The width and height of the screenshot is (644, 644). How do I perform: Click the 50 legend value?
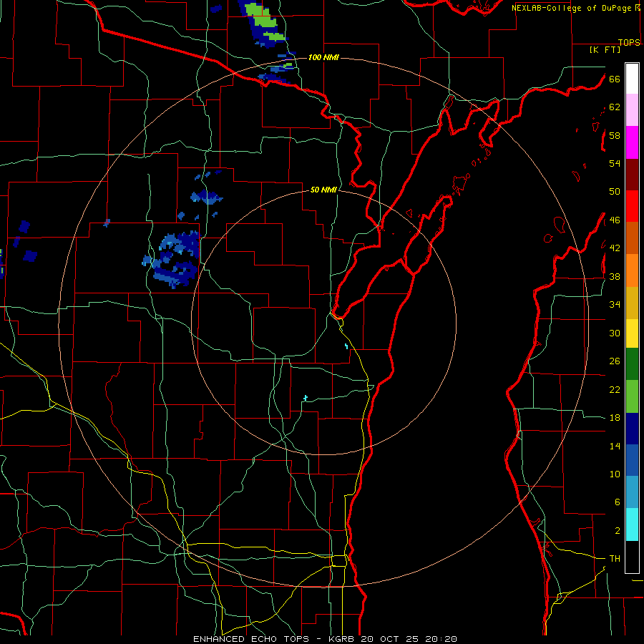tap(615, 192)
